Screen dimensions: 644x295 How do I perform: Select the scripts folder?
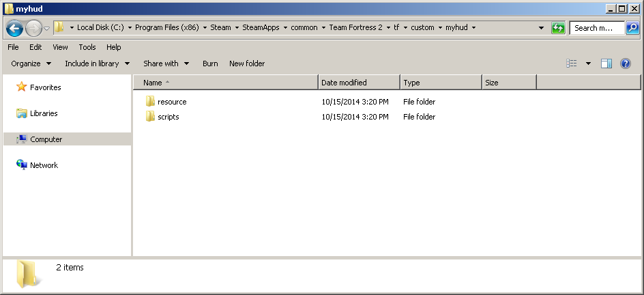tap(168, 117)
